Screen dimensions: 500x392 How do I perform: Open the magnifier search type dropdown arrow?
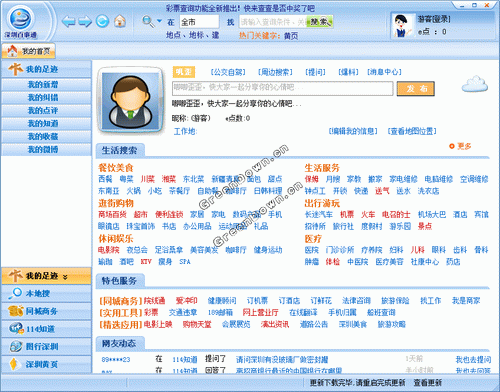click(x=159, y=21)
